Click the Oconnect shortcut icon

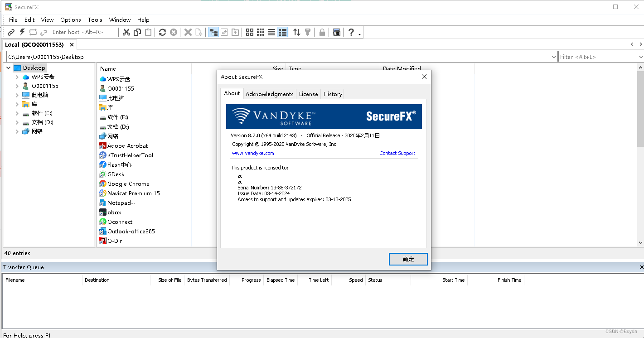[x=103, y=222]
